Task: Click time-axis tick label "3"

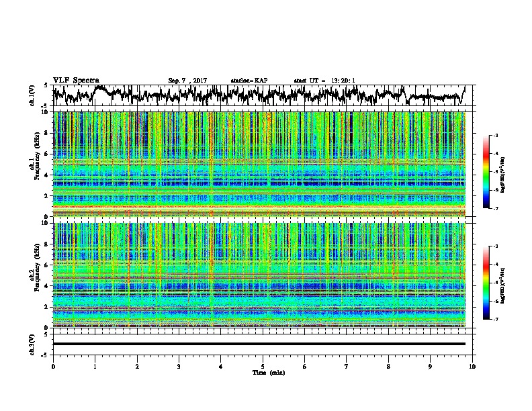Action: (x=179, y=367)
